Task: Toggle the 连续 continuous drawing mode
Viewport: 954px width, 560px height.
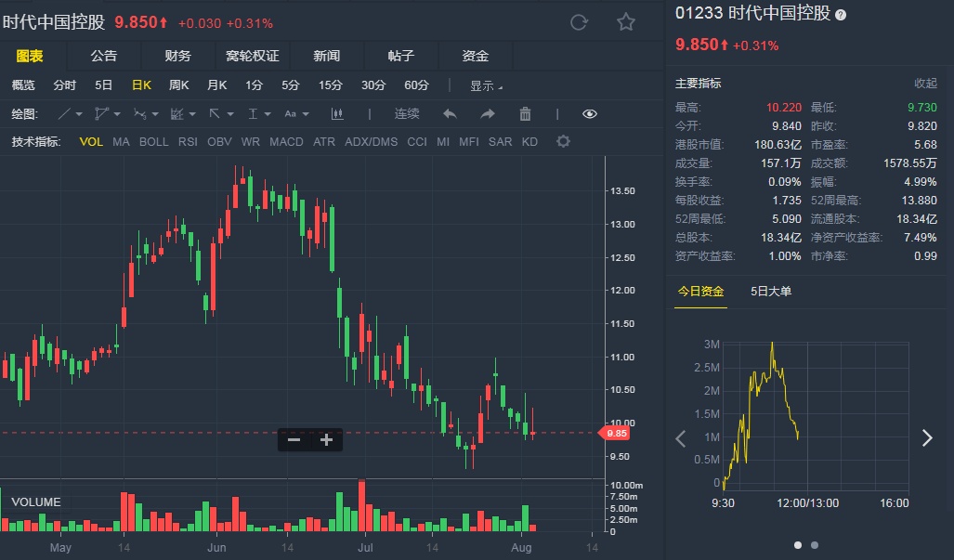Action: [x=407, y=114]
